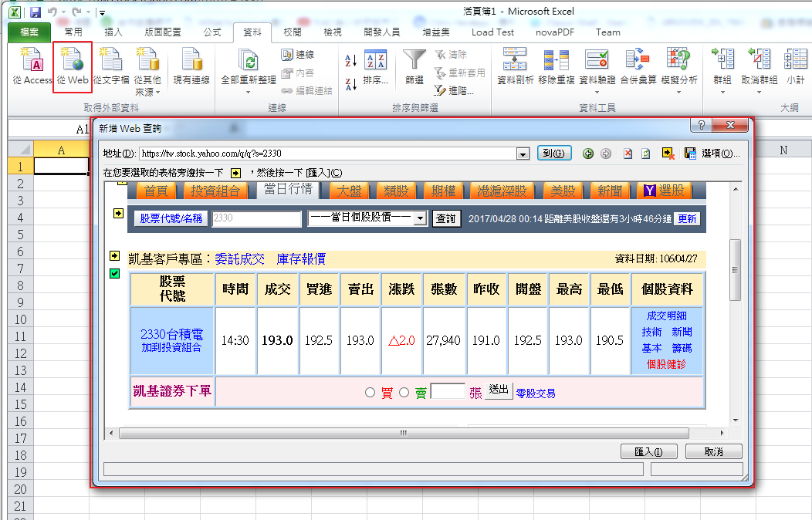The width and height of the screenshot is (812, 520).
Task: Toggle the 篩選 filter funnel
Action: 414,67
